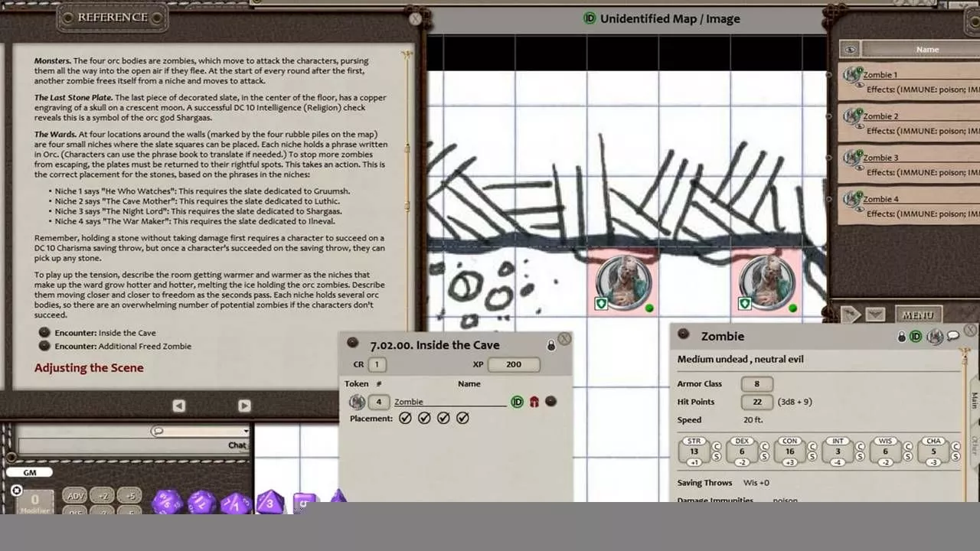The image size is (980, 551).
Task: Toggle the map ID icon in the title bar
Action: coord(590,18)
